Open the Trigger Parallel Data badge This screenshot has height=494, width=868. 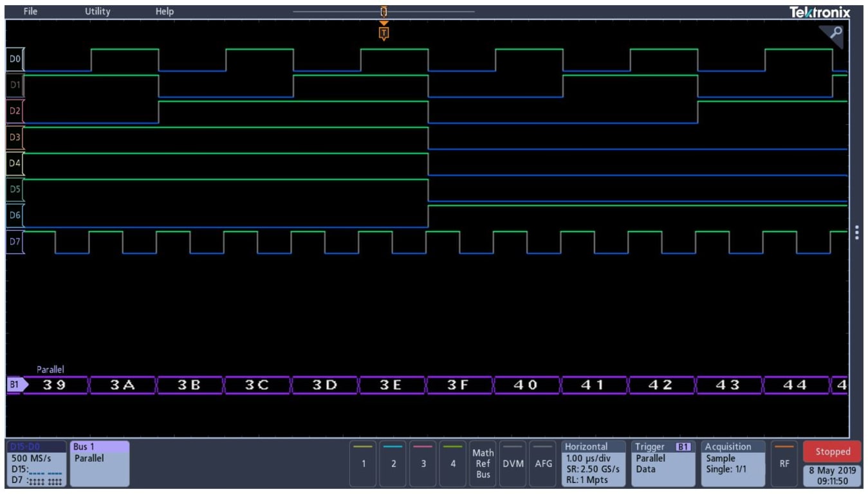coord(663,462)
